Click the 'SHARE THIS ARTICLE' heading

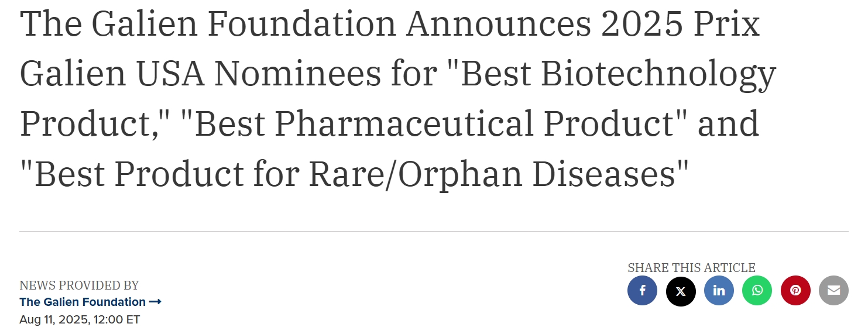click(x=691, y=268)
